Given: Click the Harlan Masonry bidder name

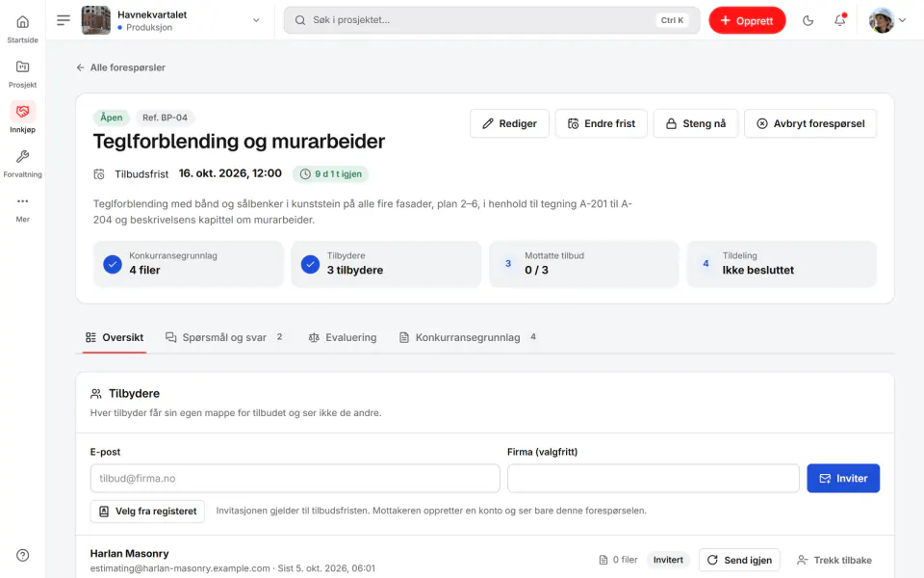Looking at the screenshot, I should 130,553.
